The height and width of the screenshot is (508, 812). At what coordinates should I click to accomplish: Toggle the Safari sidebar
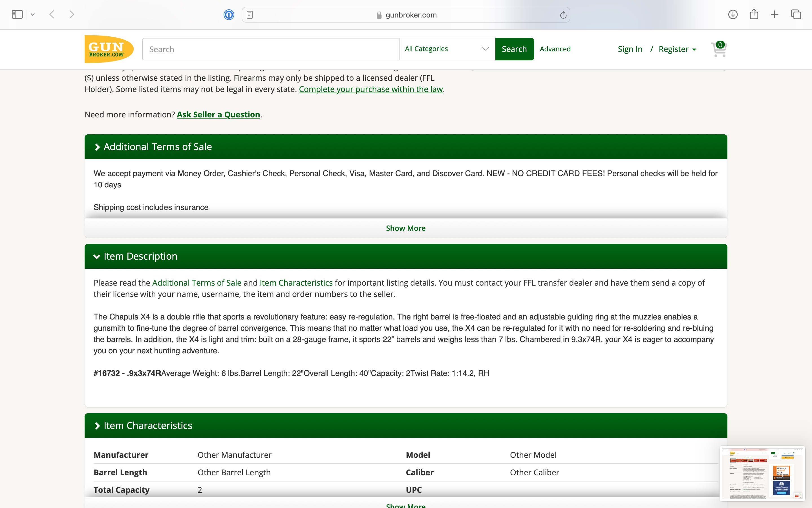(x=17, y=14)
